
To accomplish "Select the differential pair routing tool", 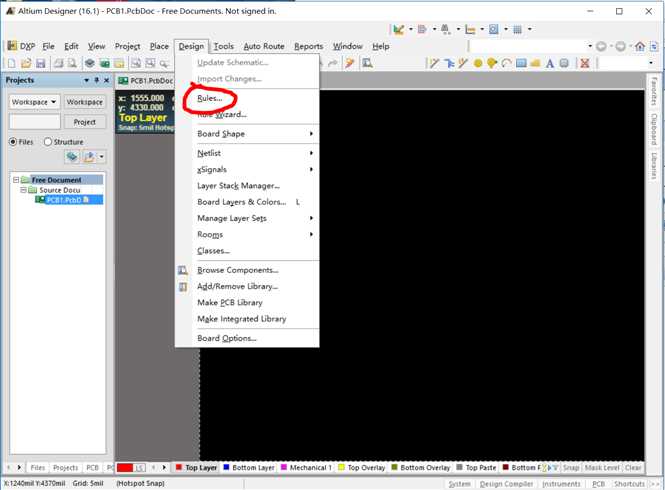I will pos(463,63).
